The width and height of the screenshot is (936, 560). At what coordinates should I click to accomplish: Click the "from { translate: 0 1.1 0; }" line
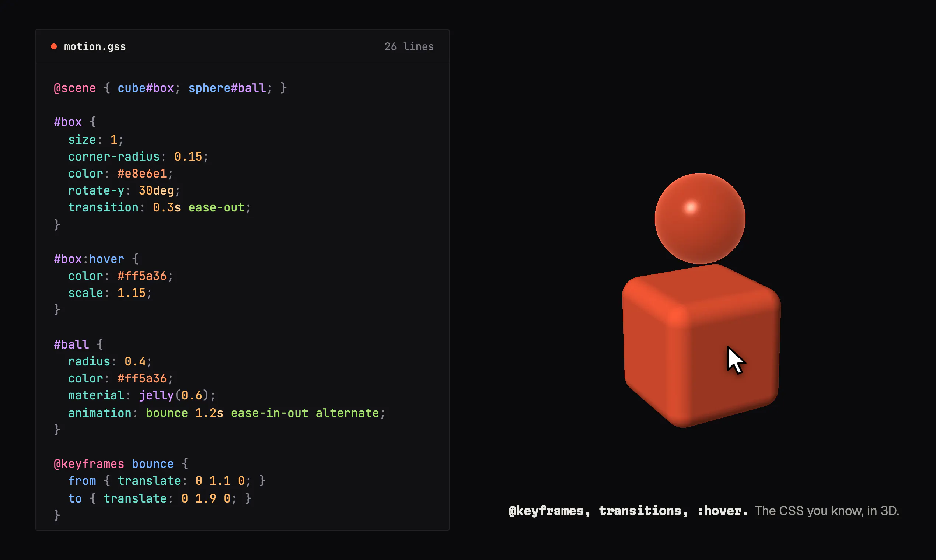click(x=167, y=481)
